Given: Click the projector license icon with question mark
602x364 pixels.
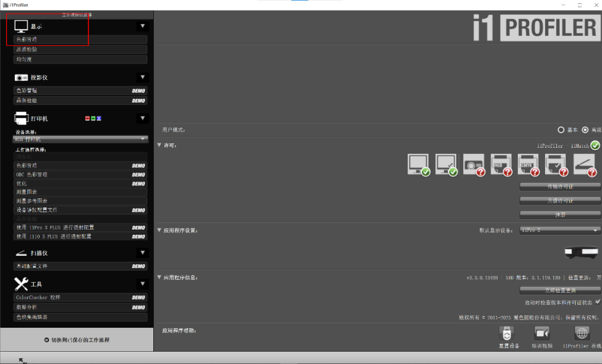Looking at the screenshot, I should point(474,165).
